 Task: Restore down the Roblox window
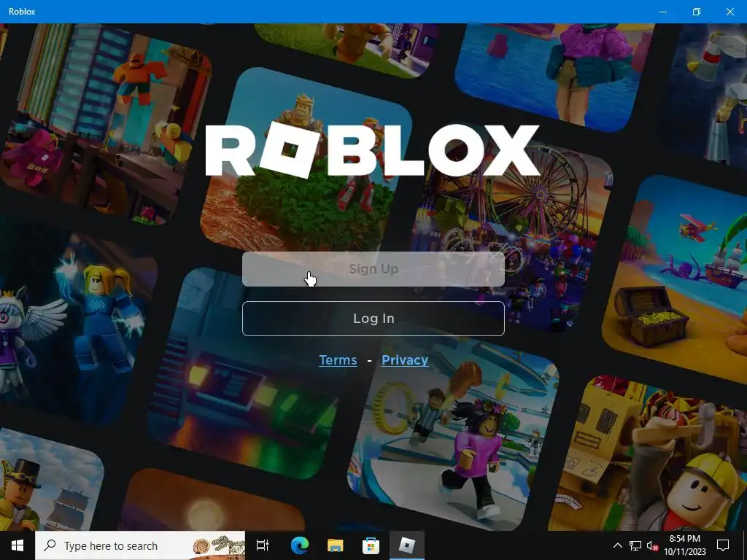click(x=697, y=12)
